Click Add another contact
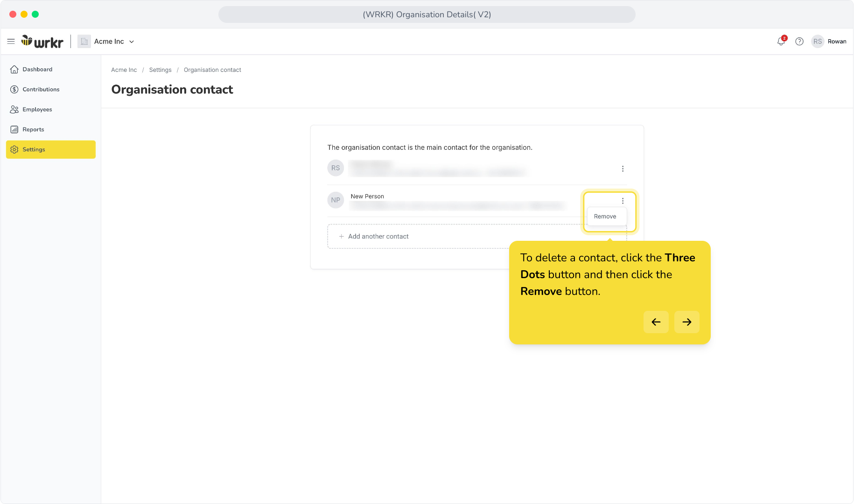This screenshot has width=854, height=504. click(477, 237)
